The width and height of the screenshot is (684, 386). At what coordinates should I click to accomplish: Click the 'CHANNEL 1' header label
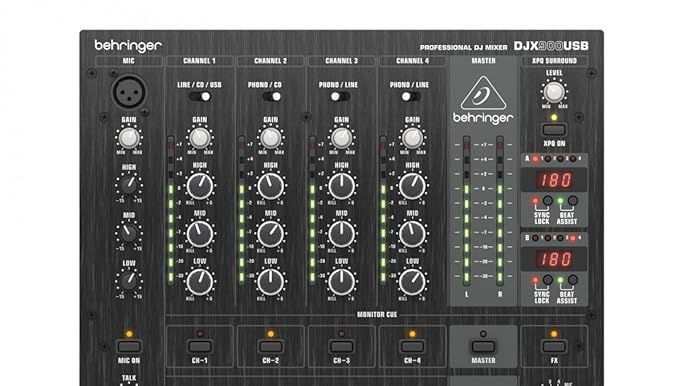click(x=199, y=61)
